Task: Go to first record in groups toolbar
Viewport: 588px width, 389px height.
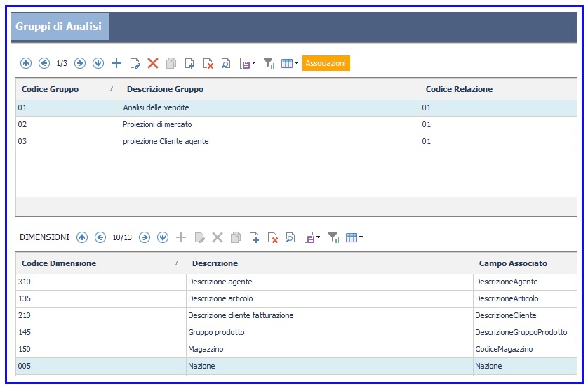Action: [x=26, y=63]
